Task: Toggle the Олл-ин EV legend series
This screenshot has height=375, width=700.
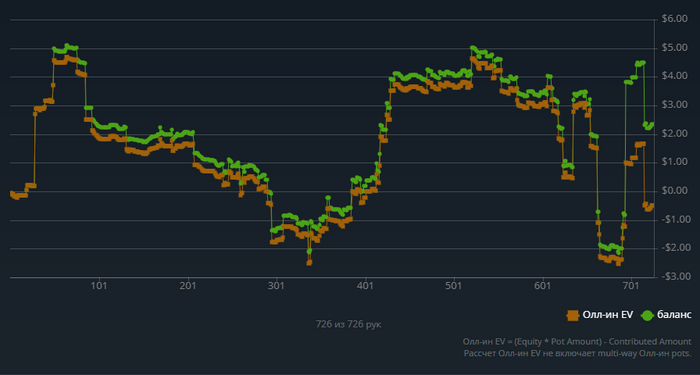Action: (600, 315)
